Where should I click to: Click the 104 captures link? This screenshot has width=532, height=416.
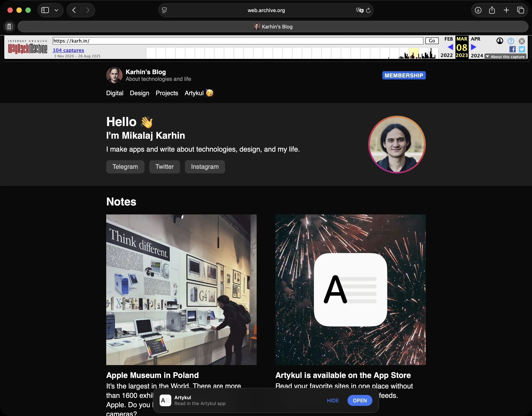coord(68,50)
